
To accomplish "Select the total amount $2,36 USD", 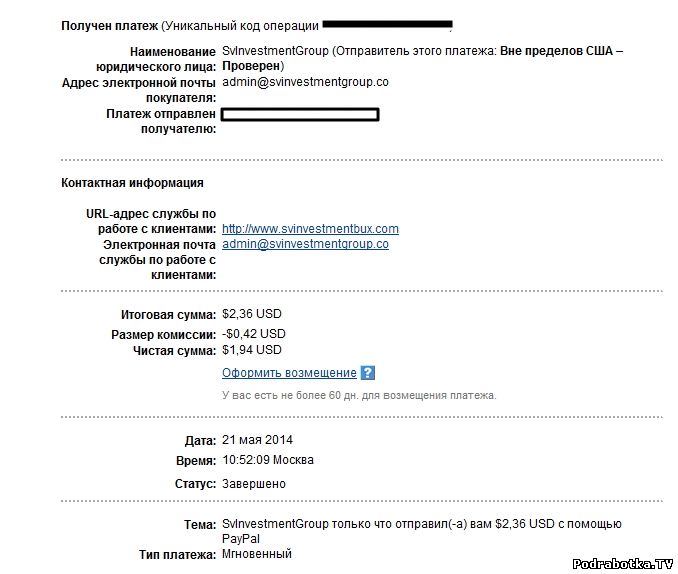I will point(253,316).
